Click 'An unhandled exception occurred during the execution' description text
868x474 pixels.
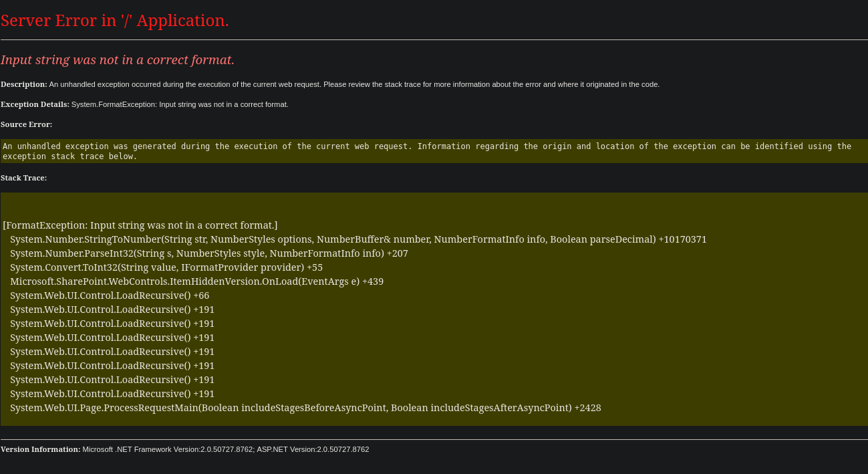(x=354, y=84)
